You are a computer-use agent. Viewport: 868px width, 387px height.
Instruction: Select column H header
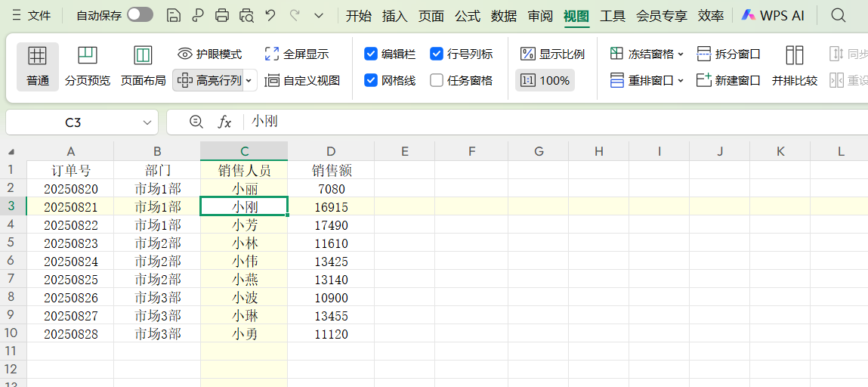(x=598, y=151)
